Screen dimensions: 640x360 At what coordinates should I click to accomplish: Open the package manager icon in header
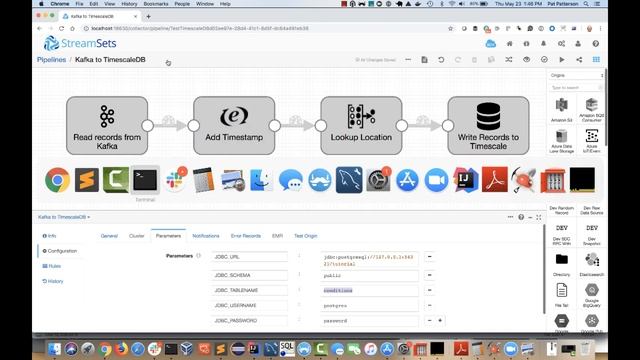[x=527, y=44]
